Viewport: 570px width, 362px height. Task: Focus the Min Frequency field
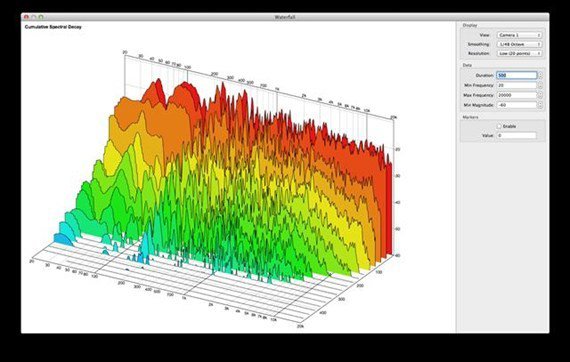point(517,85)
